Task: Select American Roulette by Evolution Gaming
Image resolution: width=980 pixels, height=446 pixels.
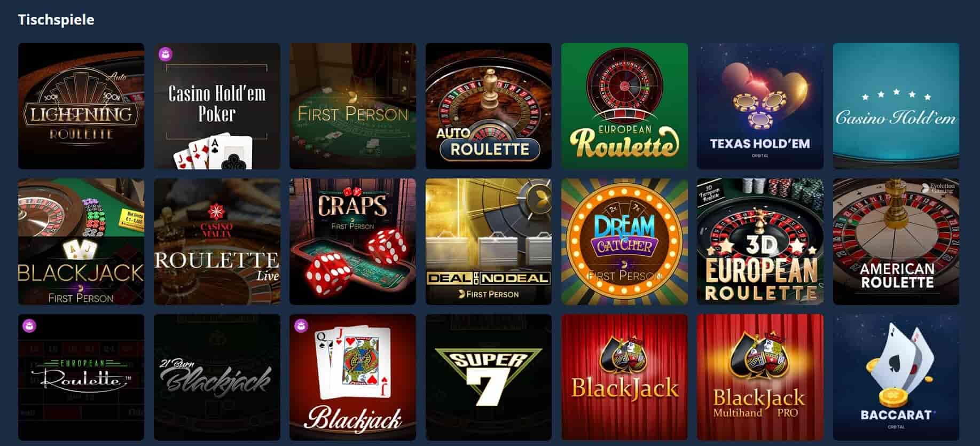Action: coord(896,241)
